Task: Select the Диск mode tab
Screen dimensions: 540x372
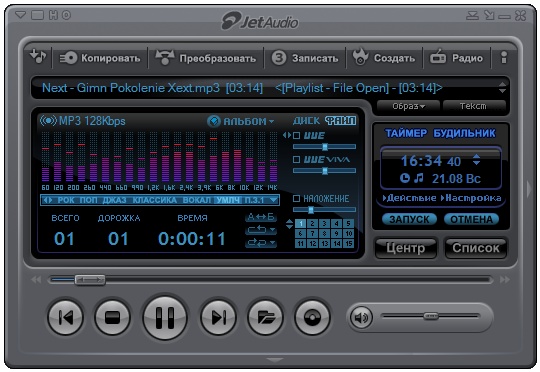Action: coord(306,121)
